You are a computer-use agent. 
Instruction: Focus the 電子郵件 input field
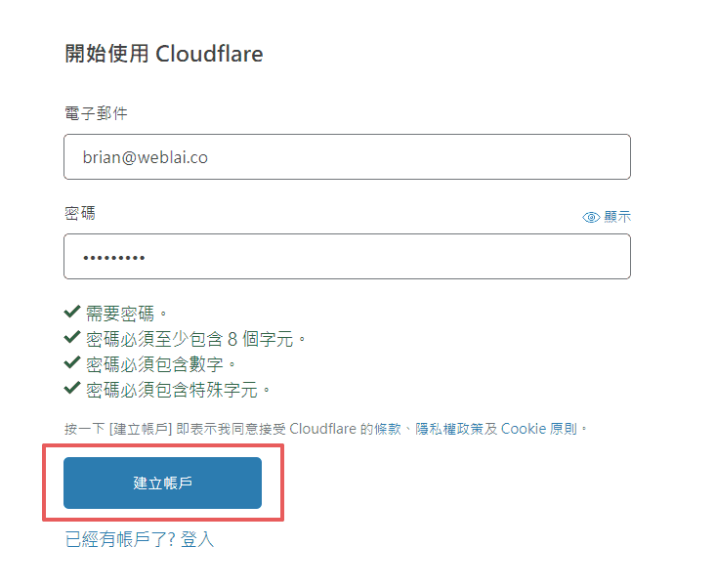347,156
